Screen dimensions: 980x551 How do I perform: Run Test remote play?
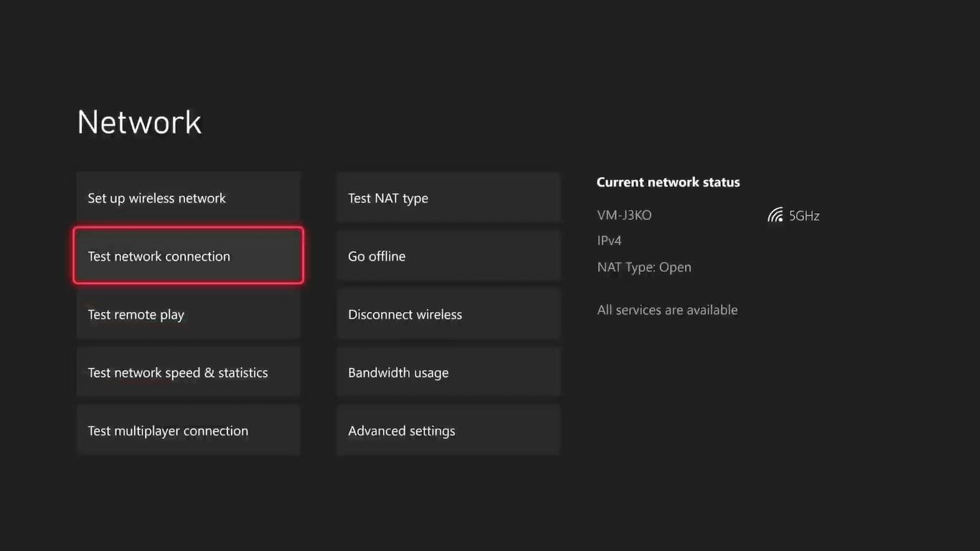click(188, 314)
